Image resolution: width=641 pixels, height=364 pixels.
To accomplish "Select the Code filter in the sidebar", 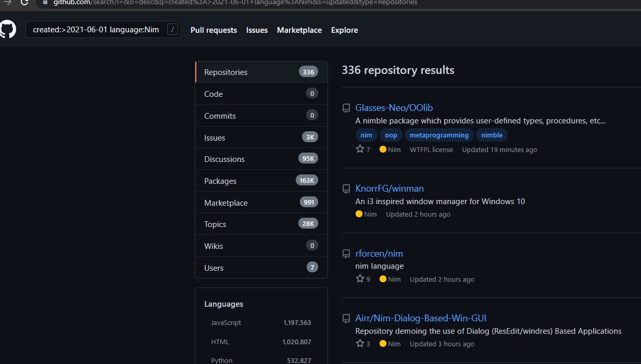I will coord(261,94).
